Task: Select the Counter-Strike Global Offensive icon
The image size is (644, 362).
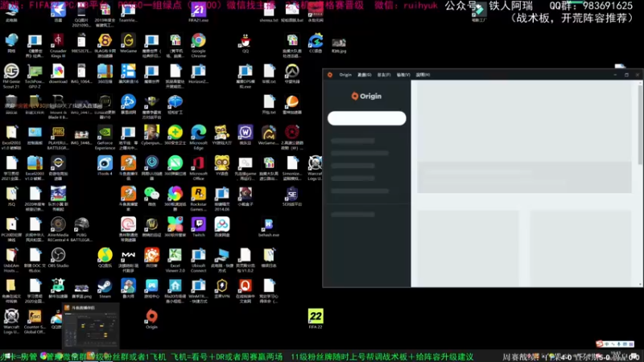Action: pos(35,321)
